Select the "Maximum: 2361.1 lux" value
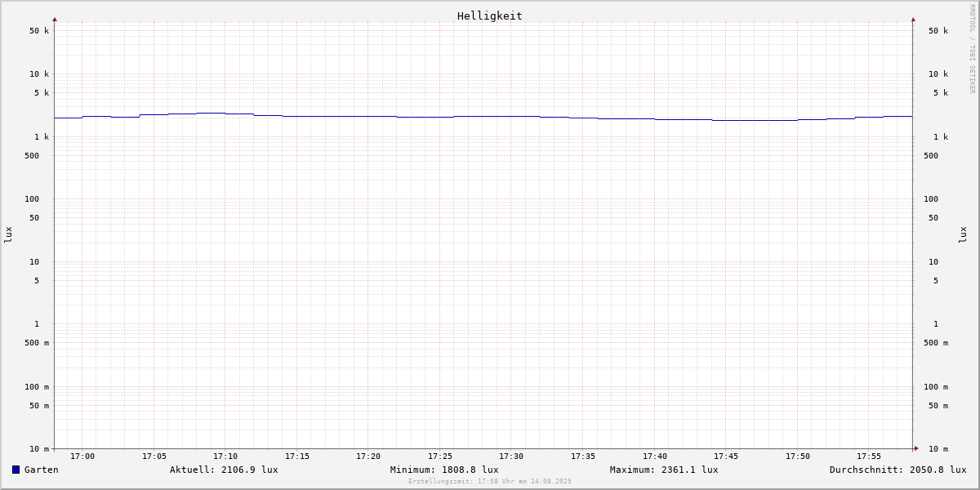Screen dimensions: 980x490 click(664, 470)
